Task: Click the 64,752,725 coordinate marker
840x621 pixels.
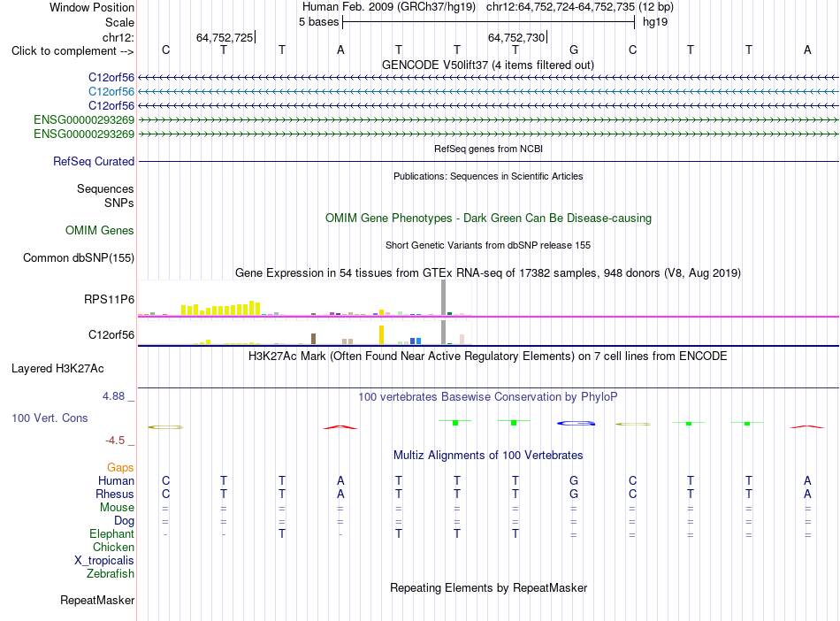Action: (225, 37)
